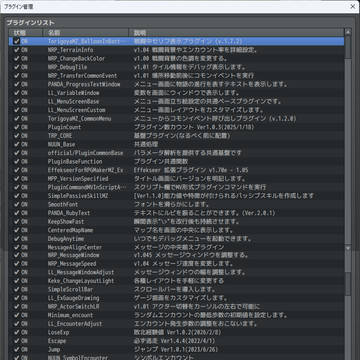Image resolution: width=360 pixels, height=360 pixels.
Task: Select the MessageAlignCenter plugin row
Action: click(x=177, y=247)
